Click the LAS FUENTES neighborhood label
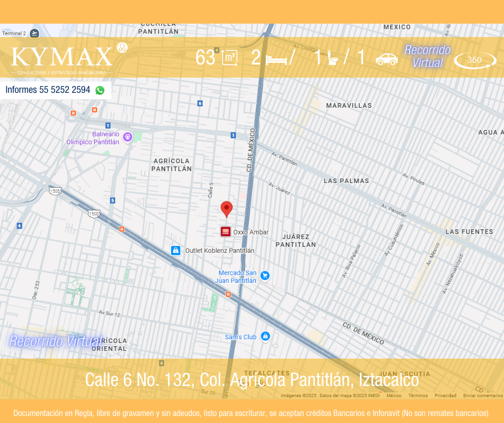 469,232
